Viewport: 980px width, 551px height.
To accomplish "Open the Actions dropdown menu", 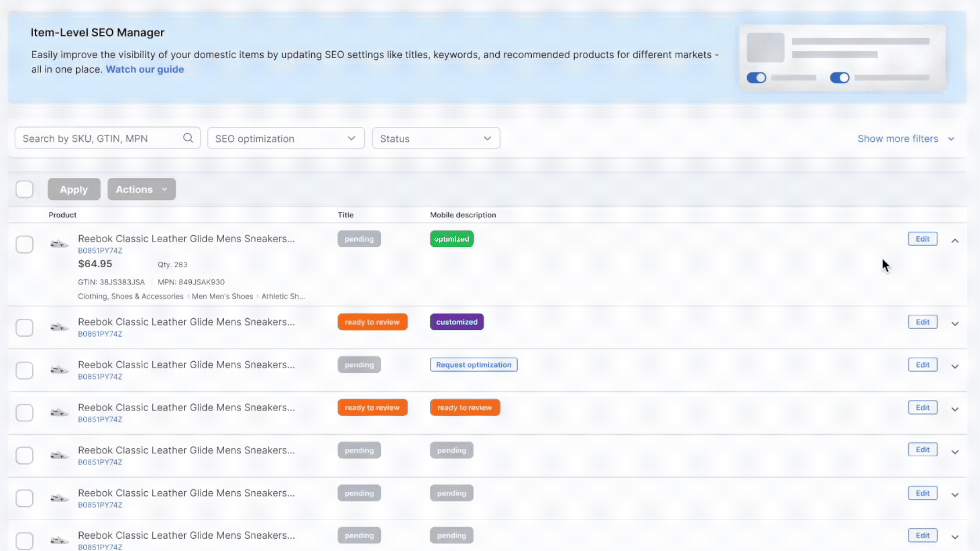I will click(x=141, y=189).
